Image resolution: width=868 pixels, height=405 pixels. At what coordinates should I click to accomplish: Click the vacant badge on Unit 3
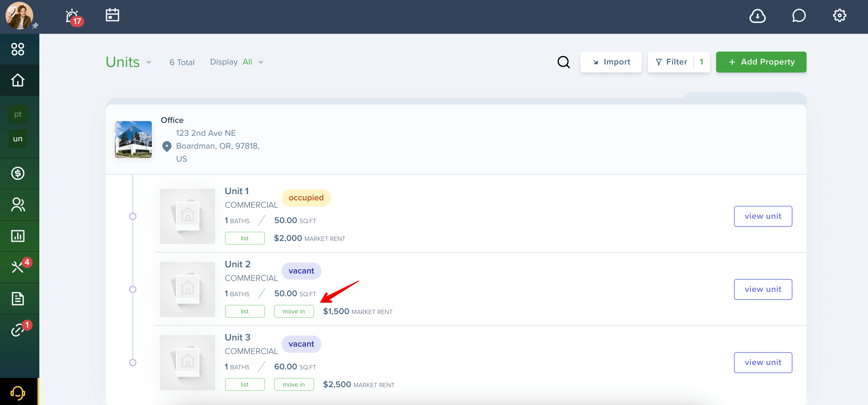[301, 344]
